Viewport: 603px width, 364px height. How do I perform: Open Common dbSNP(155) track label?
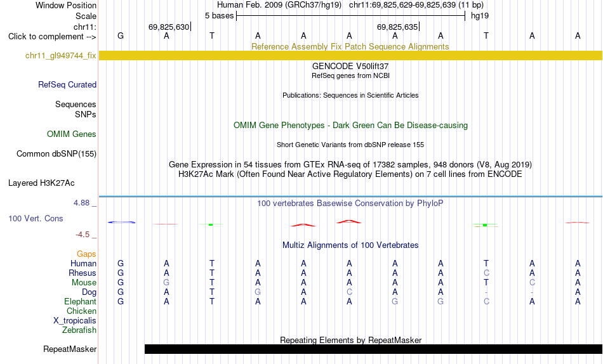[56, 153]
